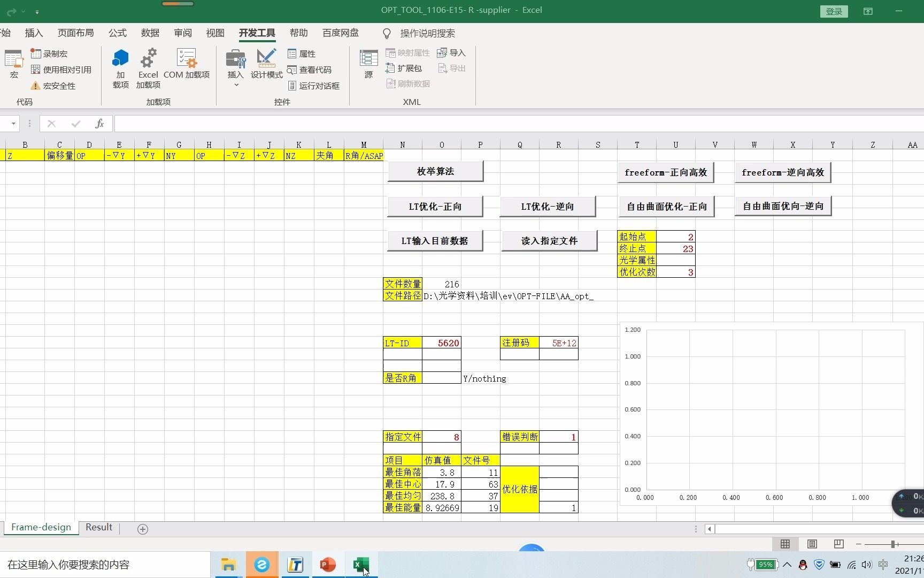Viewport: 924px width, 578px height.
Task: Switch to Page Layout view icon
Action: (812, 544)
